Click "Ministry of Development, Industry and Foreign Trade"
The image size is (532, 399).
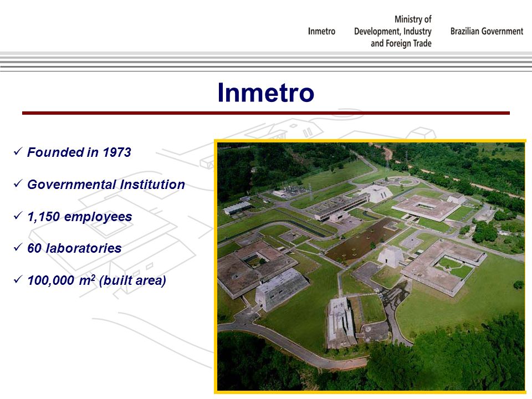point(392,31)
